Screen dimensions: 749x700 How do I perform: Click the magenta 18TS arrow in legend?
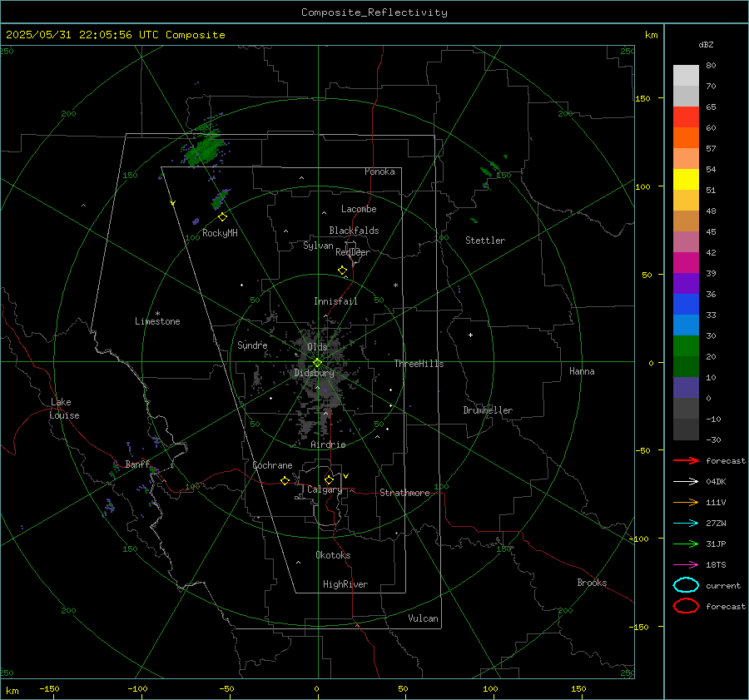coord(686,565)
